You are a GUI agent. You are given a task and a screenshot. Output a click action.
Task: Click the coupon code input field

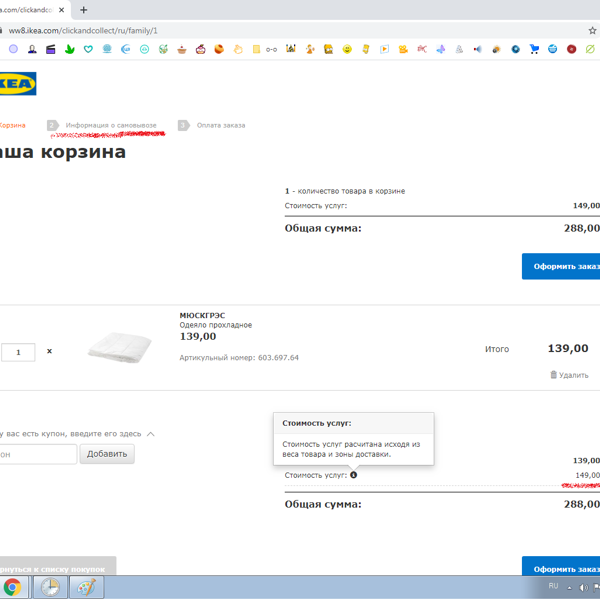pyautogui.click(x=38, y=454)
